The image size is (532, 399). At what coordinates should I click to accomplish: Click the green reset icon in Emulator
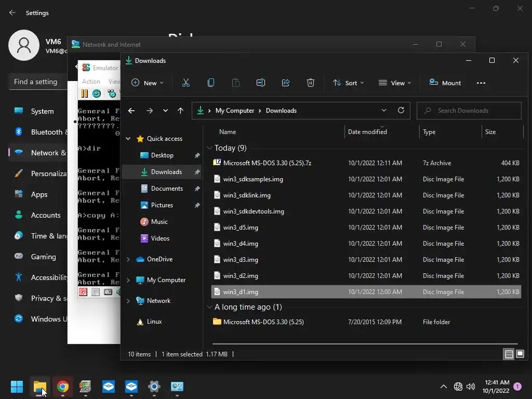[x=97, y=94]
